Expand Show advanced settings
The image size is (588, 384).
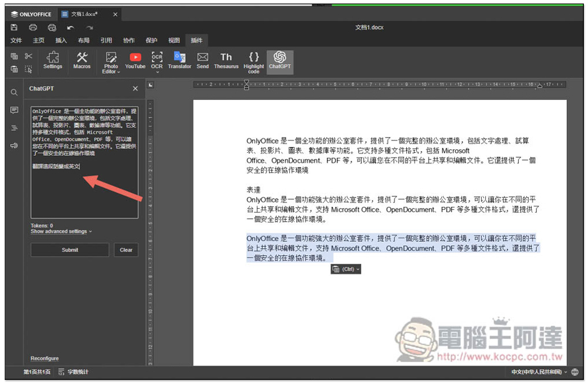61,231
